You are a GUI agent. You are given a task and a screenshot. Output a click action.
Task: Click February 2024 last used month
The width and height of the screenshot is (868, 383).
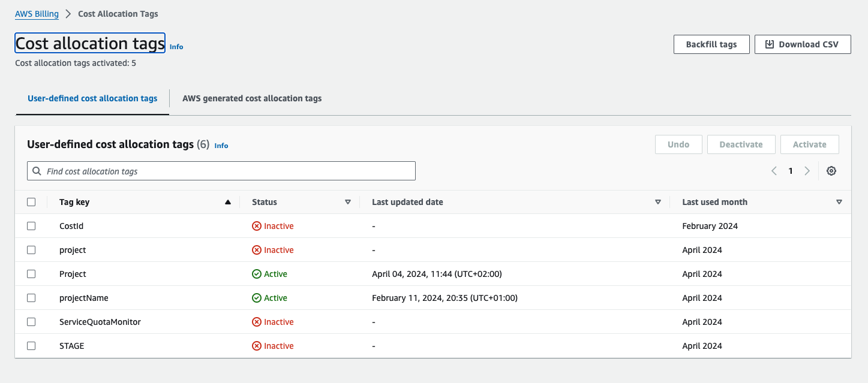coord(710,226)
